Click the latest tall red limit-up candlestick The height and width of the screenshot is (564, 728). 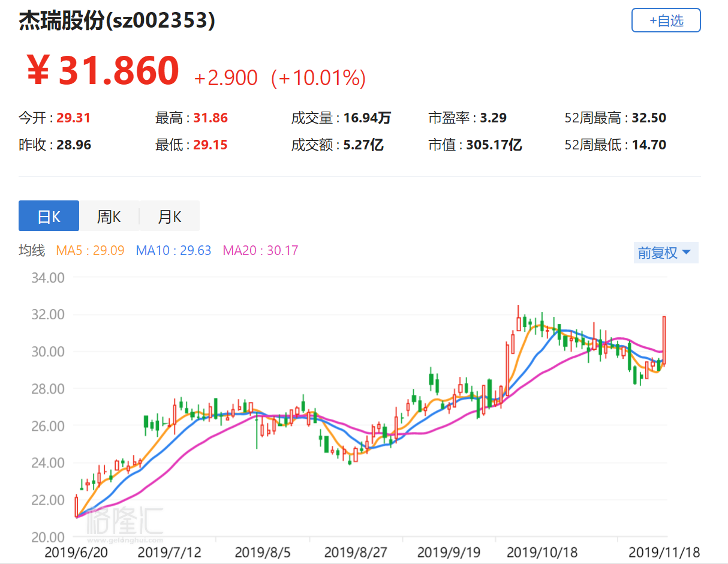pos(664,340)
